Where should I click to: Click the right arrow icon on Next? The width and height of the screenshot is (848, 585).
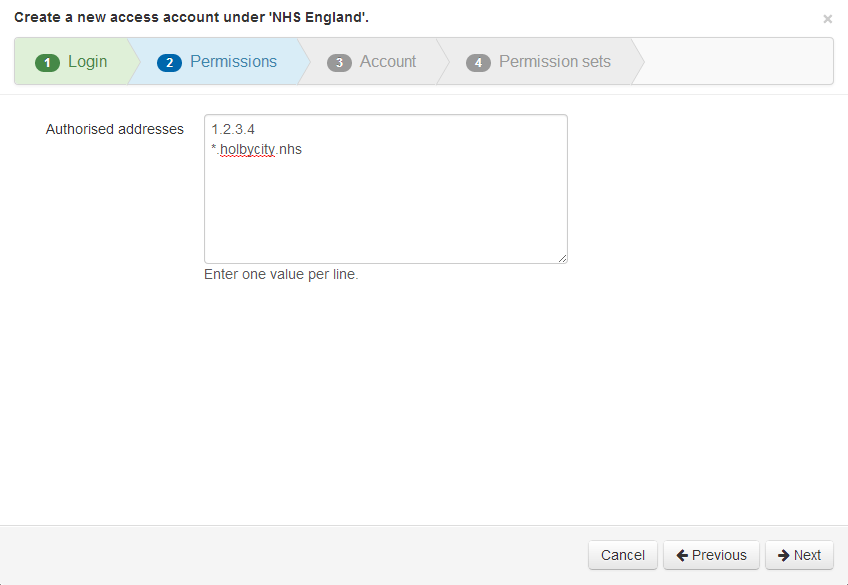click(784, 555)
